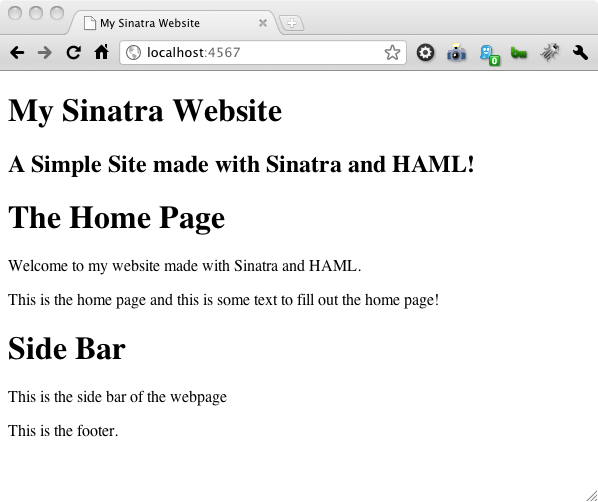Open the bug debugging extension

point(550,52)
